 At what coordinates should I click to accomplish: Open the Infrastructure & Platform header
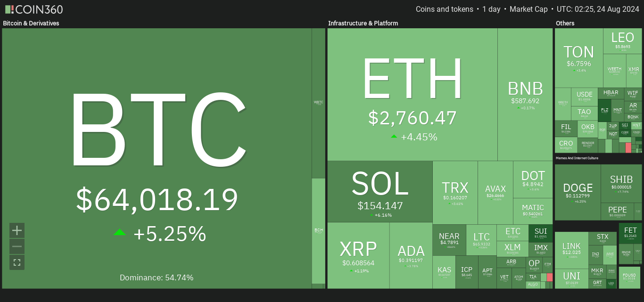[x=363, y=23]
